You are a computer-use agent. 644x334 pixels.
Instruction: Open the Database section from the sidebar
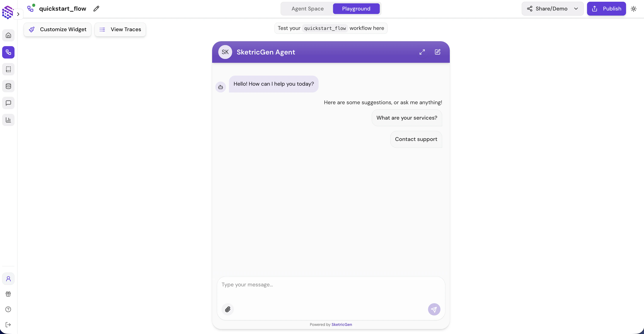(8, 86)
